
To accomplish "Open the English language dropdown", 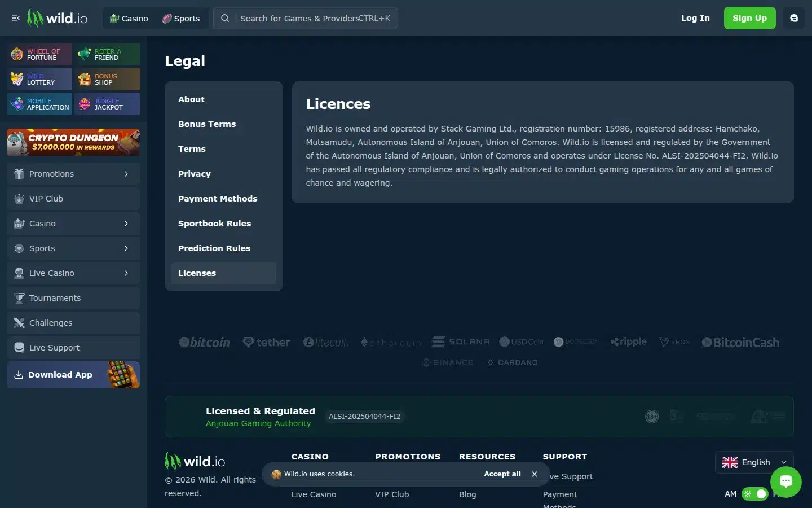I will 754,462.
